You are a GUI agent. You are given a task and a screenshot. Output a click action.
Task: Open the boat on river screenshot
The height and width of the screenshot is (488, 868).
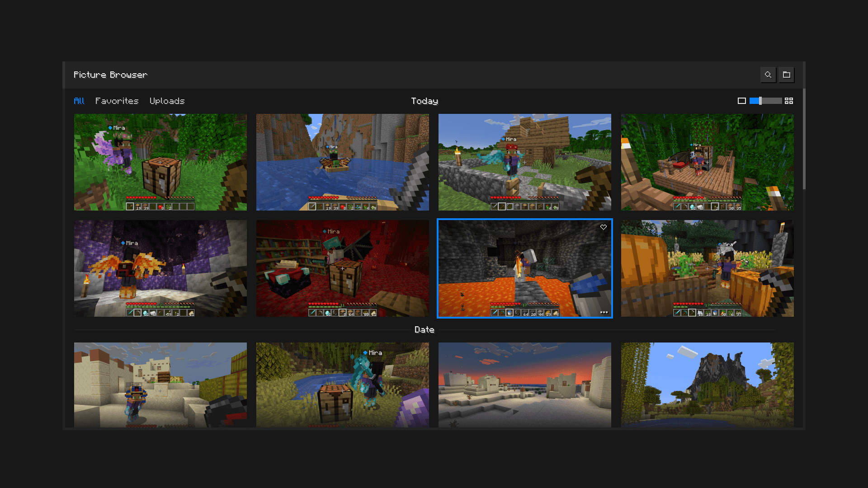click(x=342, y=162)
